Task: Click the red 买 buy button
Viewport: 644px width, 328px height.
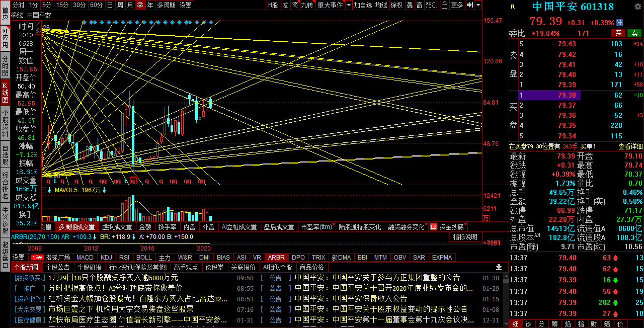Action: pyautogui.click(x=618, y=33)
